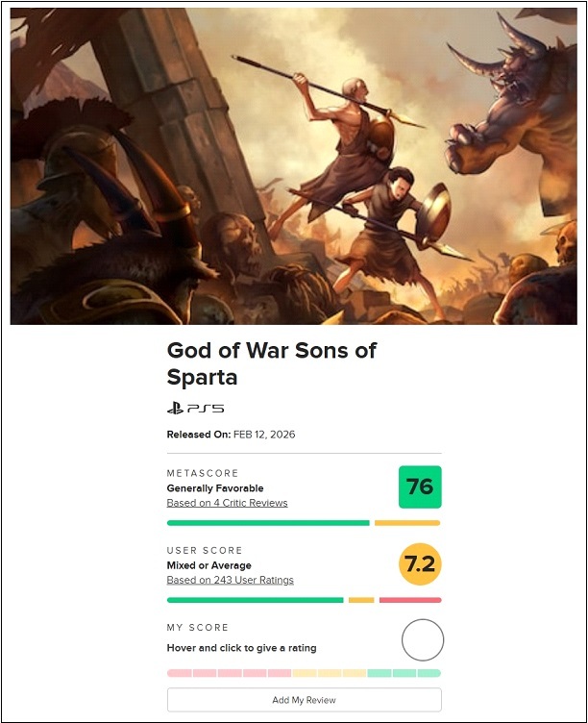Open the 'Based on 4 Critic Reviews' link
The image size is (588, 723).
[x=227, y=503]
